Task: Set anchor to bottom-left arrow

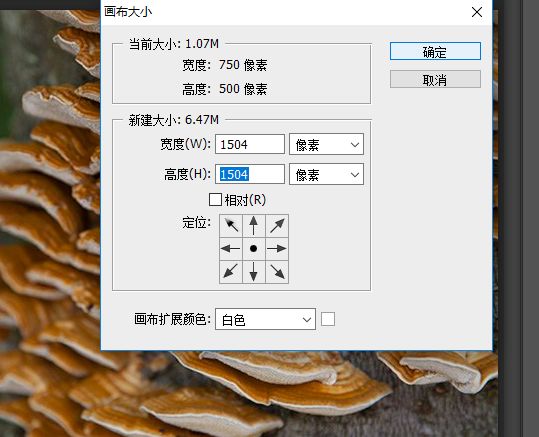Action: (231, 272)
